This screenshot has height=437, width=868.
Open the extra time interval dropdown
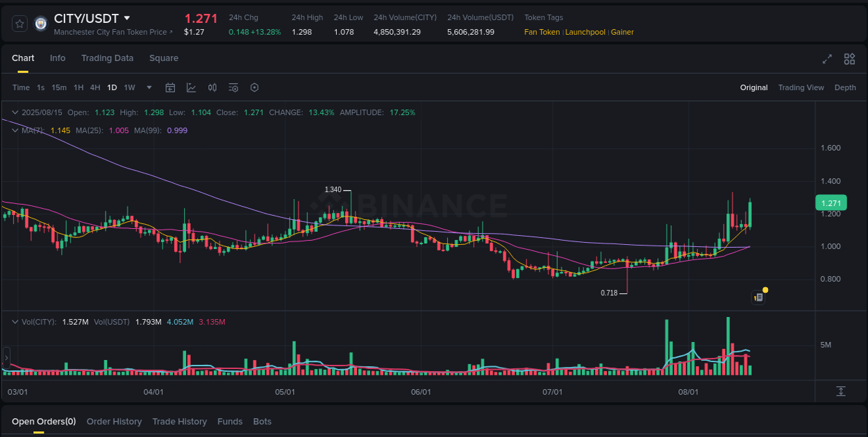tap(149, 87)
